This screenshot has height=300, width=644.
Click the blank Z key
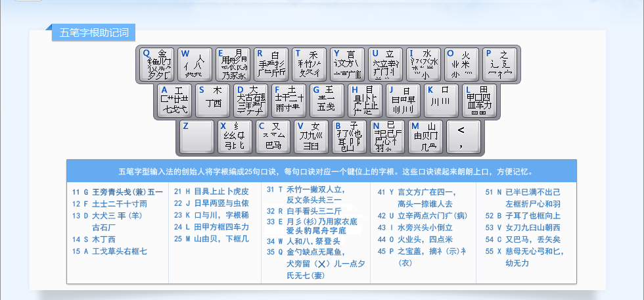click(197, 137)
